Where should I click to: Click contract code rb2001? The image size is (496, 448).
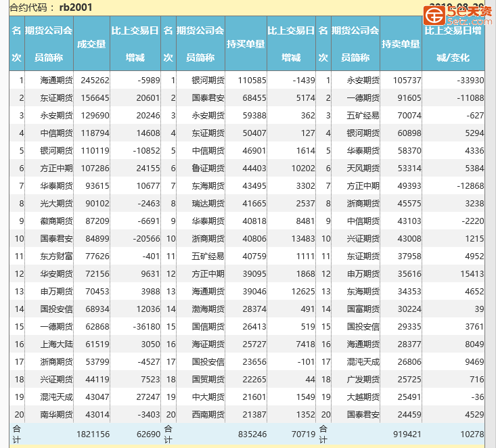pyautogui.click(x=76, y=7)
